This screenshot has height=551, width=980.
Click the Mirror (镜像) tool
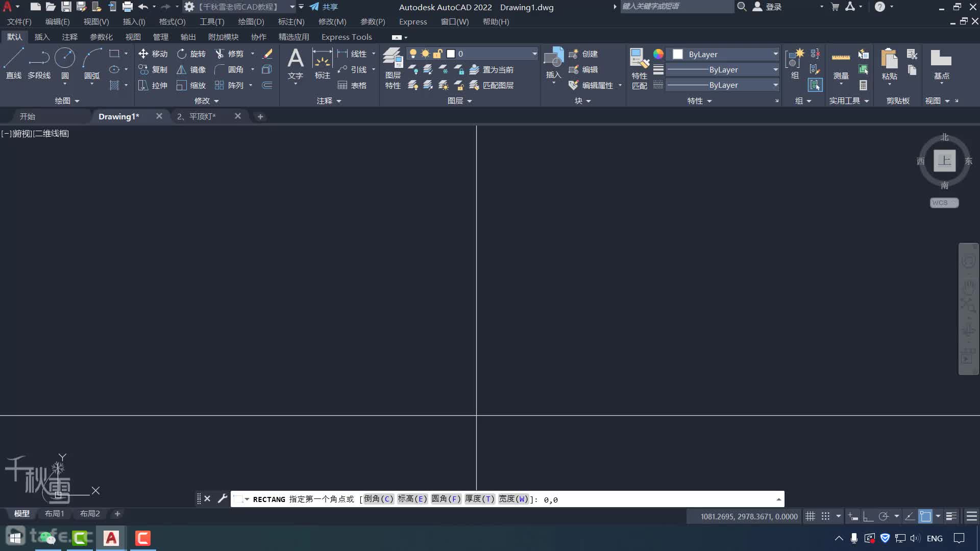pos(191,69)
